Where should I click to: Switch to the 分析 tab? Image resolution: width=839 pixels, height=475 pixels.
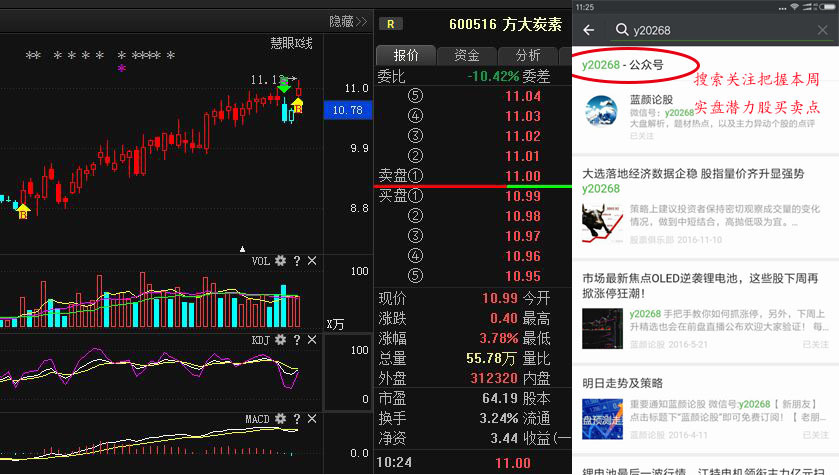[x=528, y=55]
